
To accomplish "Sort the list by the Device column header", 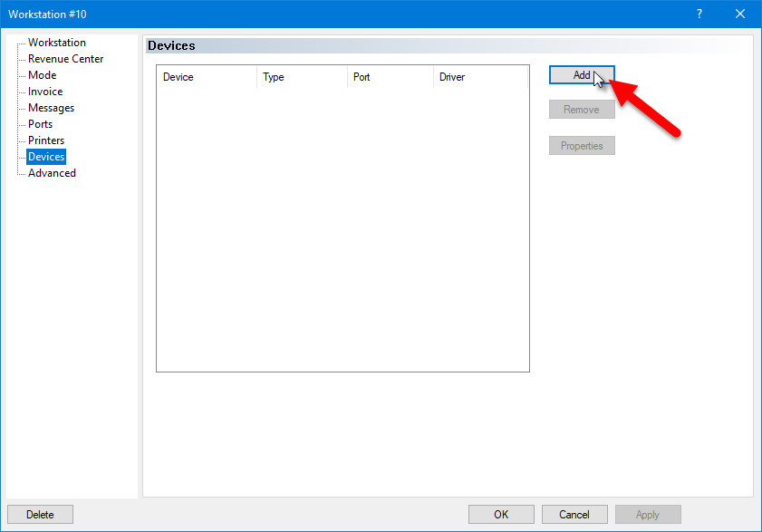I will click(x=207, y=77).
